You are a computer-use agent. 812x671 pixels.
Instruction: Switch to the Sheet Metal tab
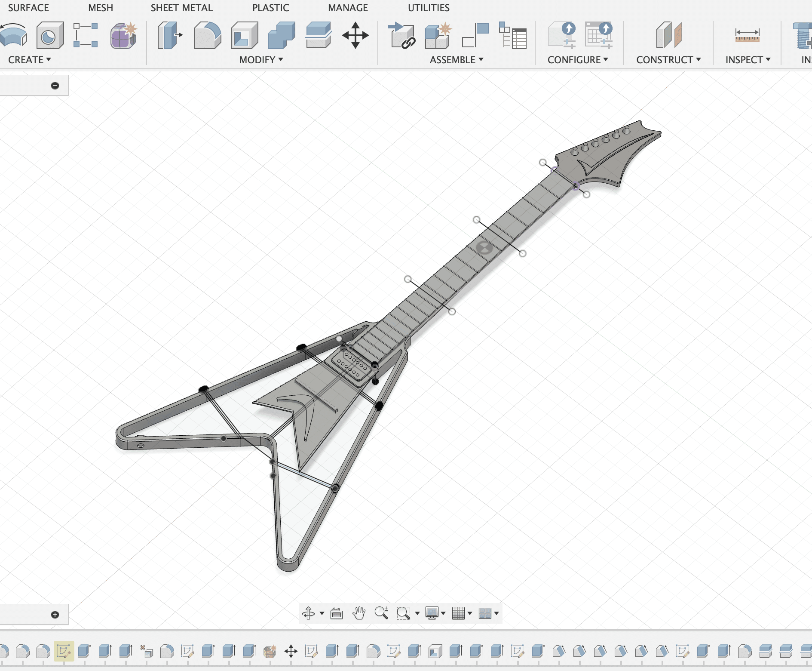pos(181,7)
